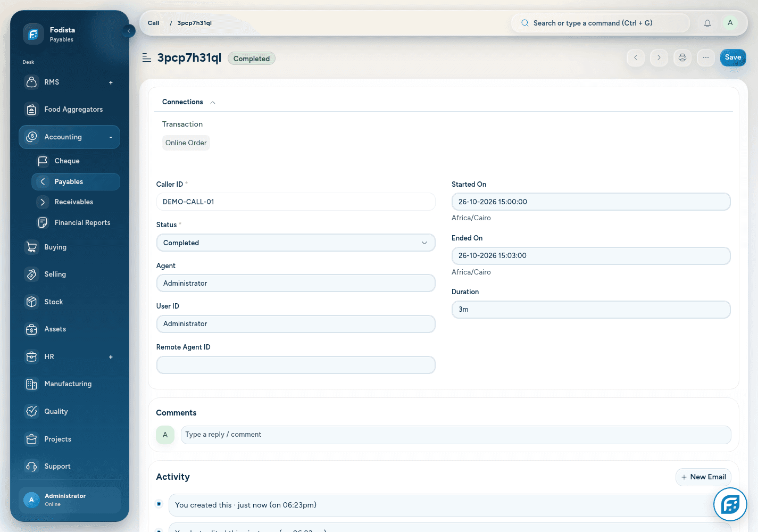Open the Assets module
766x532 pixels.
pyautogui.click(x=69, y=329)
